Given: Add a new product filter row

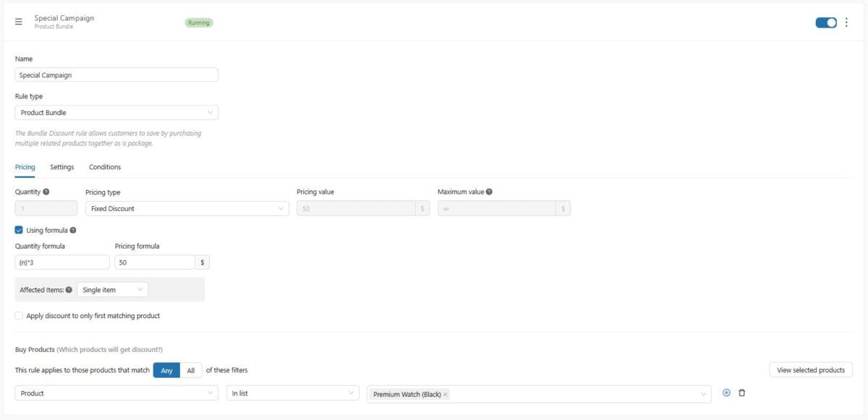Looking at the screenshot, I should [726, 393].
